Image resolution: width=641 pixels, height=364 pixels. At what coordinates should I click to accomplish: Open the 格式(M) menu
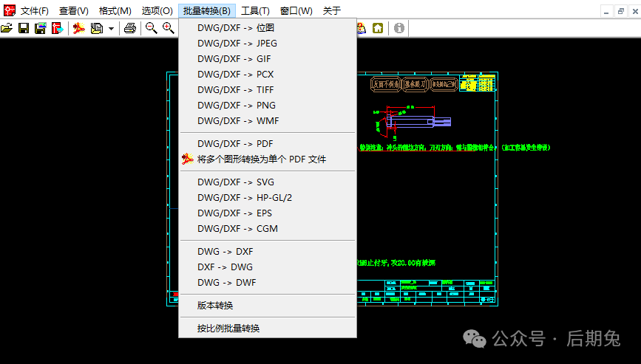point(115,11)
